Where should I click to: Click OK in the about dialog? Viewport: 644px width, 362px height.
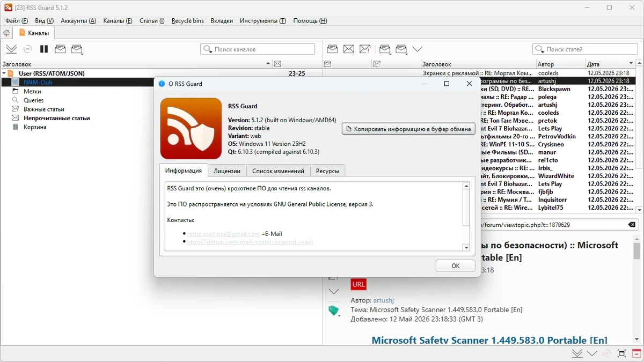(x=455, y=265)
